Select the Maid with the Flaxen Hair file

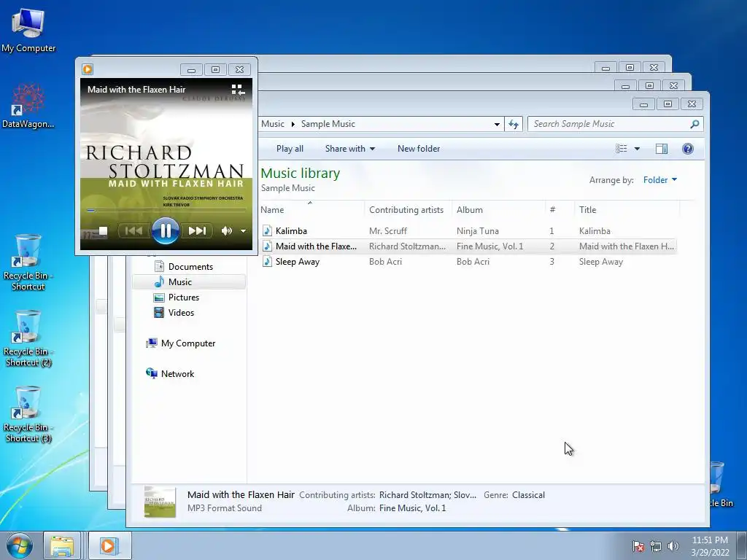point(316,246)
